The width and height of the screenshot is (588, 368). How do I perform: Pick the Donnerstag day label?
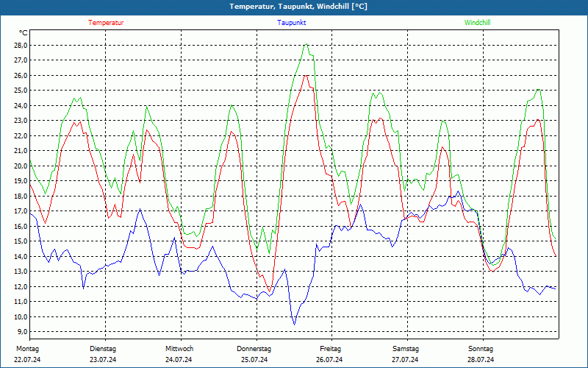pyautogui.click(x=254, y=348)
